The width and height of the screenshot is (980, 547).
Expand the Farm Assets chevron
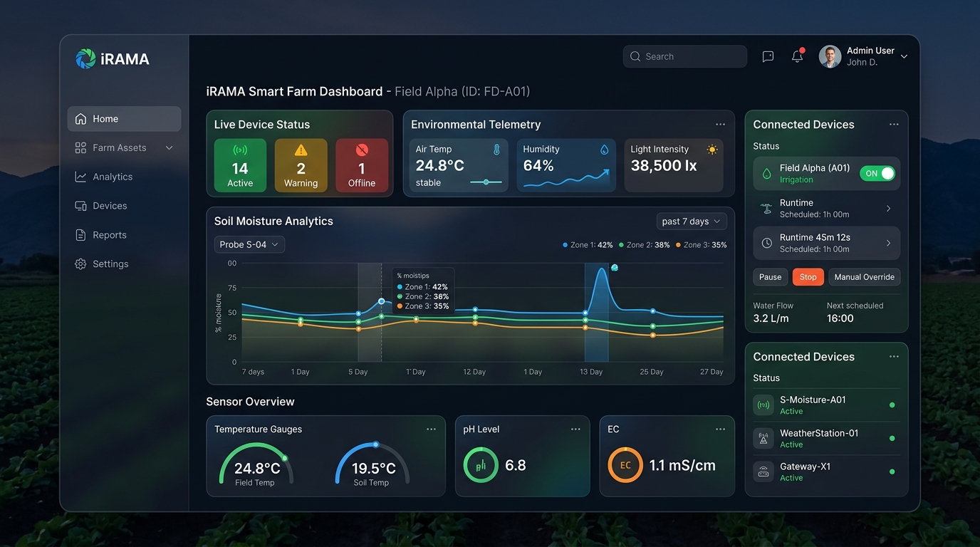(170, 147)
